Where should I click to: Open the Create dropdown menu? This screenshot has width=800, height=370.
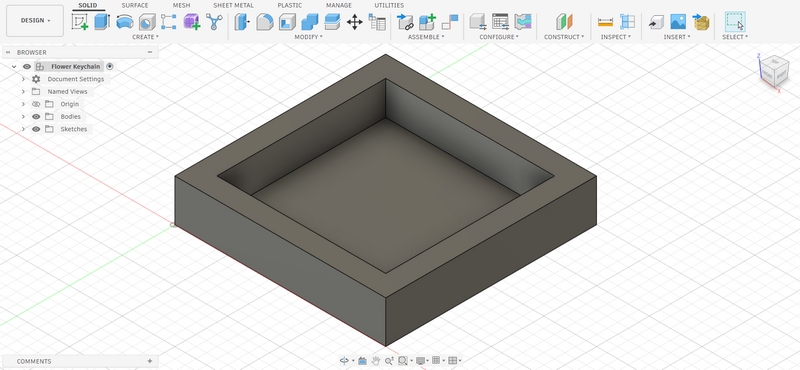pyautogui.click(x=145, y=37)
